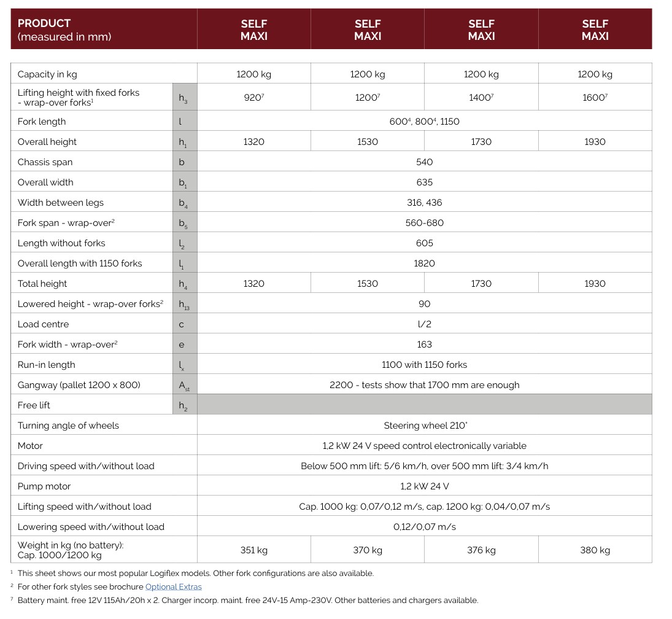Open the Optional Extras brochure link
The width and height of the screenshot is (672, 619).
click(173, 586)
